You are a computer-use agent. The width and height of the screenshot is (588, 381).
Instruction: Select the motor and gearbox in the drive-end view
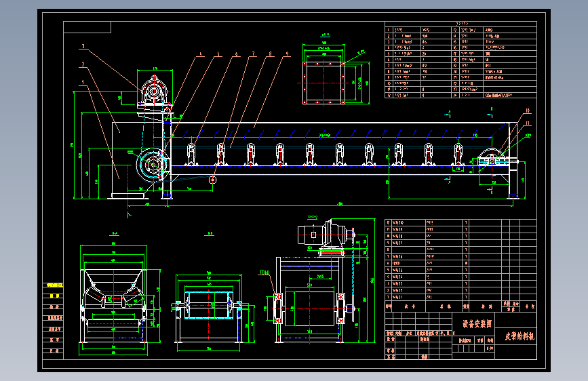click(x=326, y=235)
